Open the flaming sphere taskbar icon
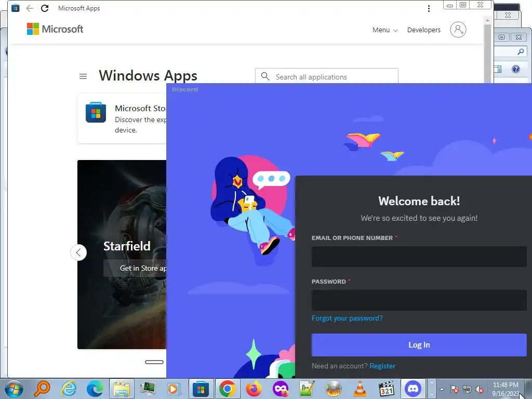Screen dimensions: 532x399 tap(333, 389)
